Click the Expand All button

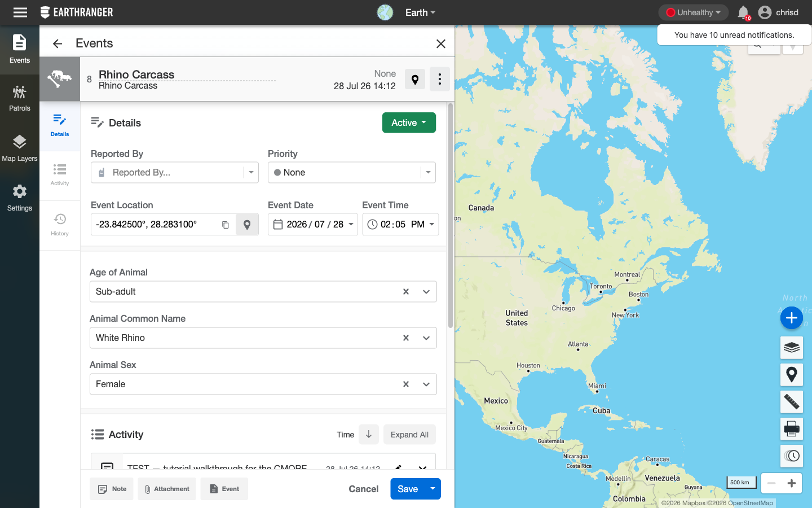point(409,435)
